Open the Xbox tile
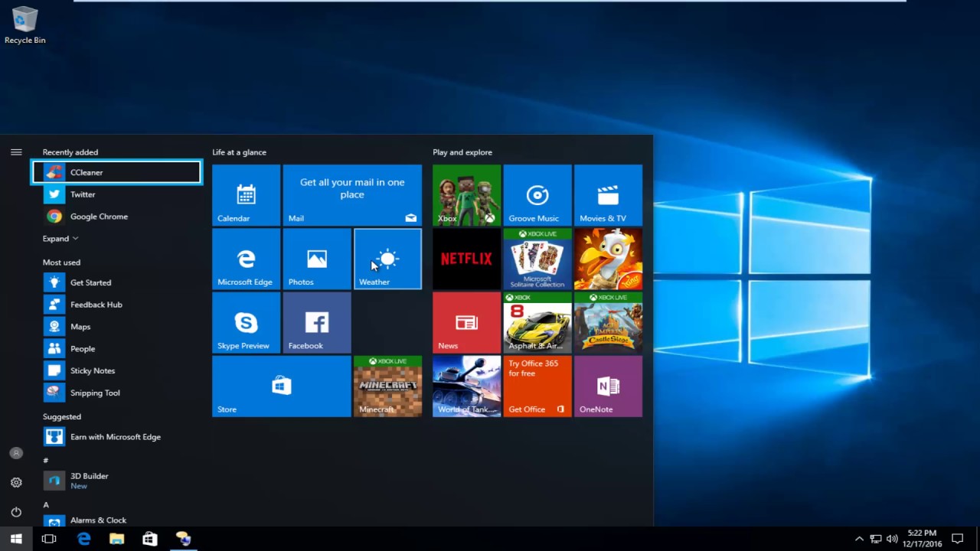The image size is (980, 551). (x=466, y=195)
